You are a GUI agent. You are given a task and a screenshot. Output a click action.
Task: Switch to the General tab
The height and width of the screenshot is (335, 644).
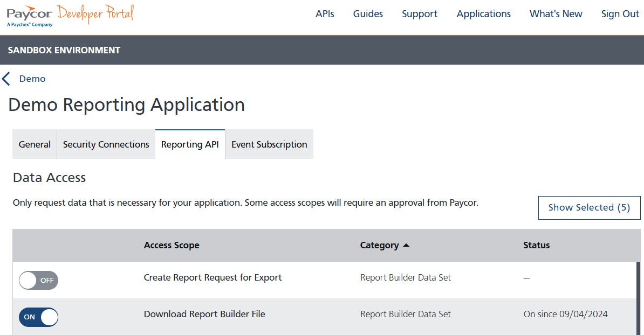coord(35,144)
